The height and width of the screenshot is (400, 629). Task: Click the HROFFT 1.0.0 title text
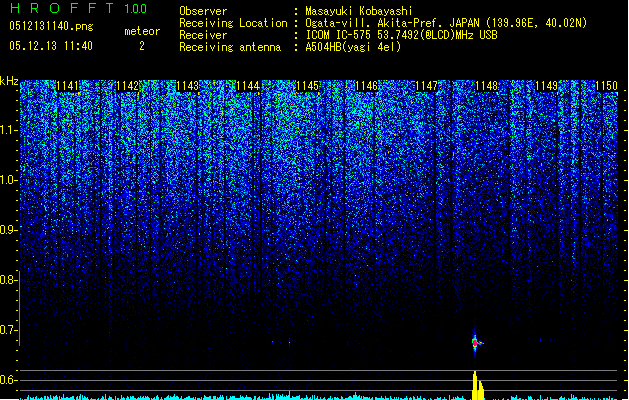pos(79,8)
